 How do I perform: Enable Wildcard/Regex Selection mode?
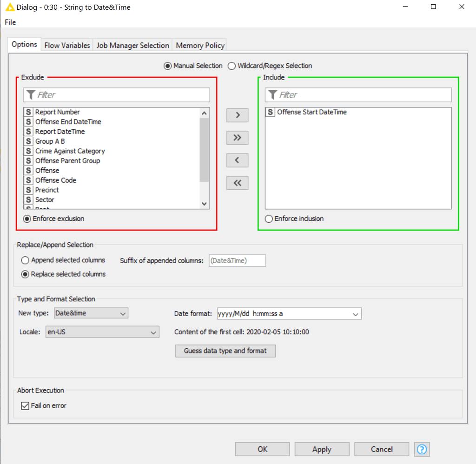tap(231, 66)
